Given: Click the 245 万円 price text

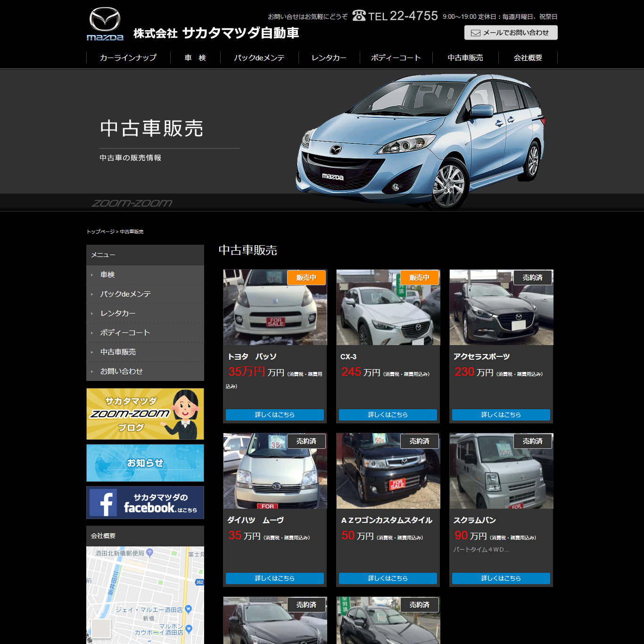Looking at the screenshot, I should [x=361, y=372].
